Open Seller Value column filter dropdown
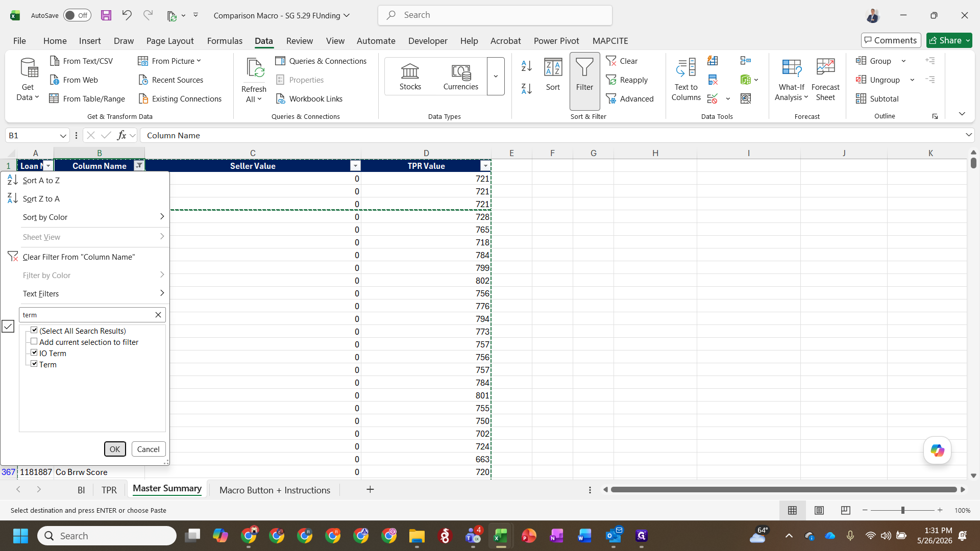This screenshot has height=551, width=980. coord(355,166)
